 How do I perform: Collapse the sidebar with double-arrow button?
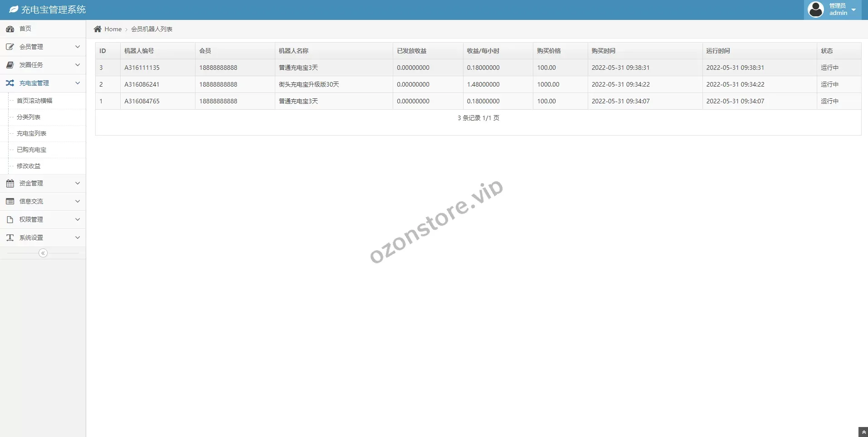43,253
